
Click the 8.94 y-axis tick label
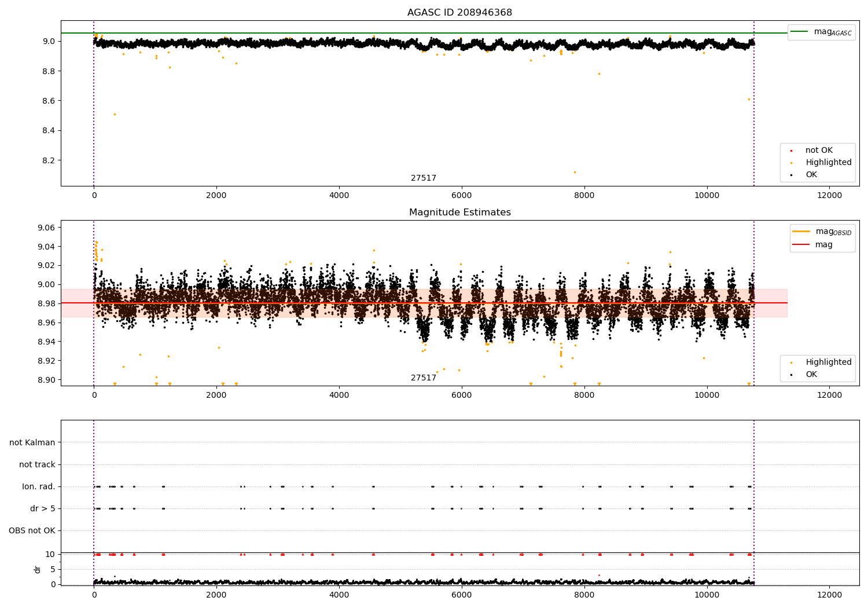(x=46, y=342)
